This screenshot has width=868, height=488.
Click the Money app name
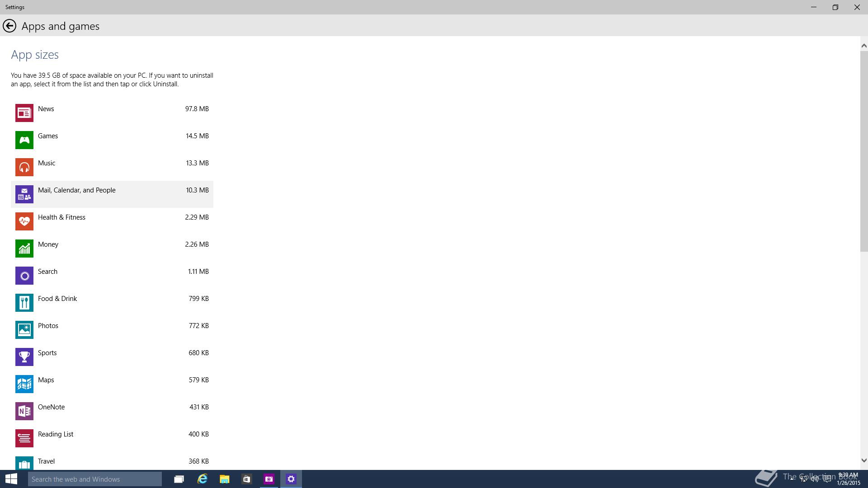click(x=48, y=244)
